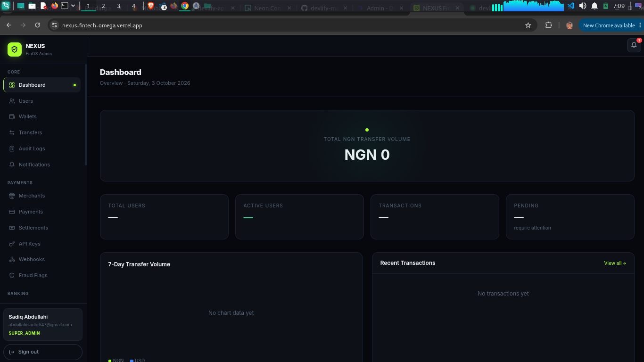Open Audit Logs clipboard icon

point(12,148)
